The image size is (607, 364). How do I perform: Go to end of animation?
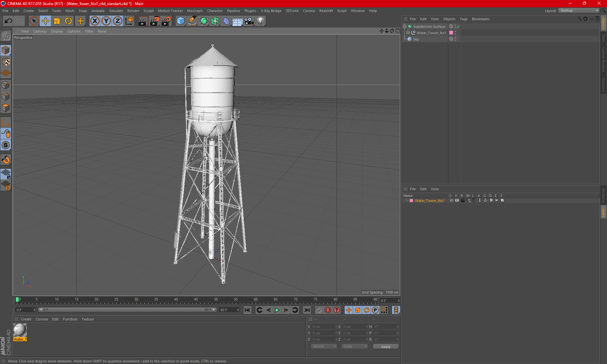click(x=307, y=310)
